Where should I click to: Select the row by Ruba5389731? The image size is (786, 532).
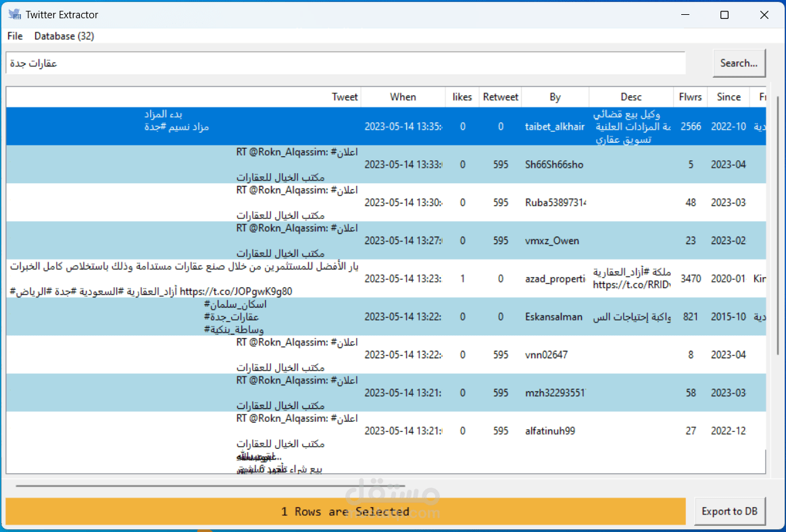[386, 203]
